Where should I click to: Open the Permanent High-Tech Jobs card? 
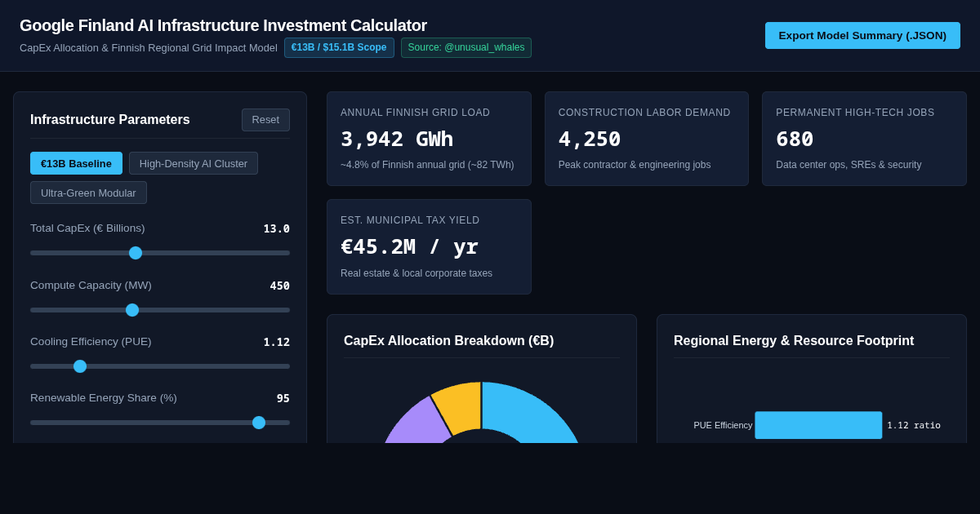[x=864, y=139]
